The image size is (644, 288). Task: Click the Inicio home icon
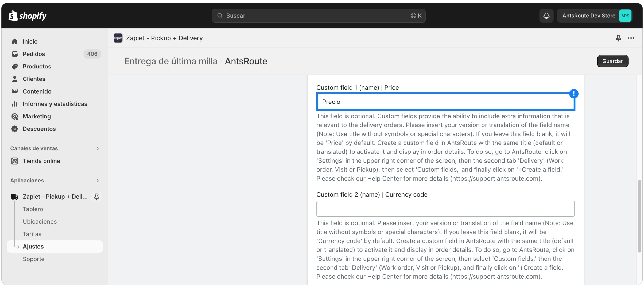coord(15,41)
